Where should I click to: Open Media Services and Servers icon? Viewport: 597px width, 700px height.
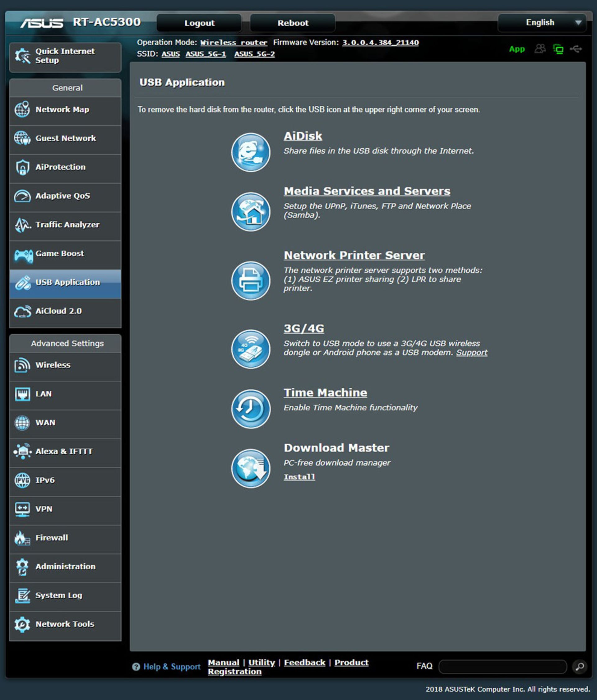point(250,211)
